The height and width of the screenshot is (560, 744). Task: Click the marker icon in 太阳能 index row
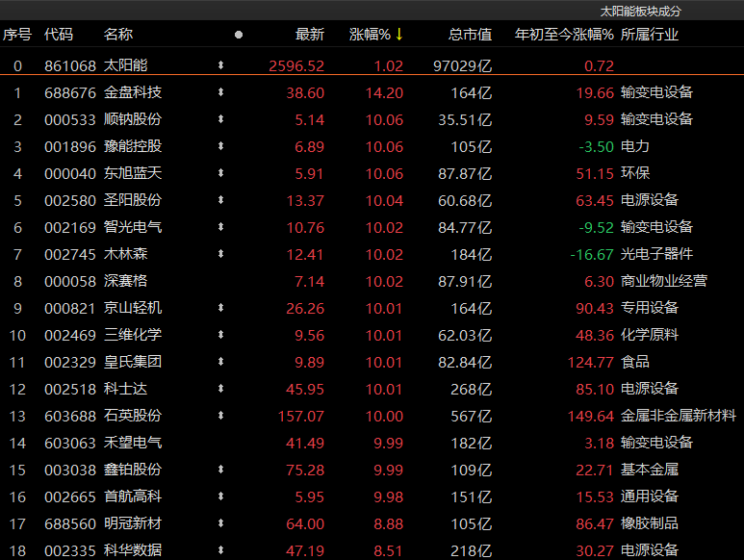(220, 65)
